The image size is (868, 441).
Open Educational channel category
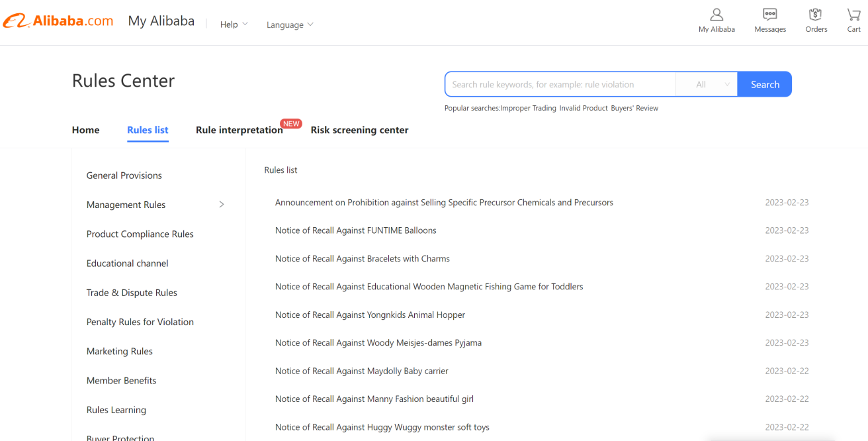click(x=127, y=263)
